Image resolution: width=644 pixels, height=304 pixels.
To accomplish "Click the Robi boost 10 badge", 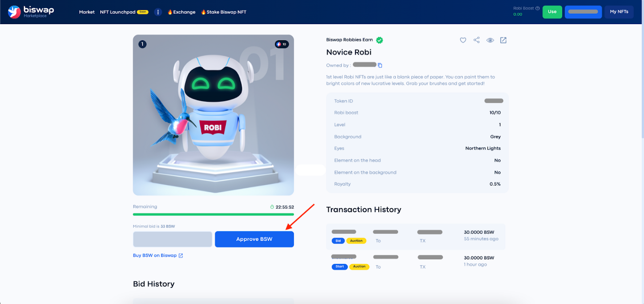I will tap(282, 44).
